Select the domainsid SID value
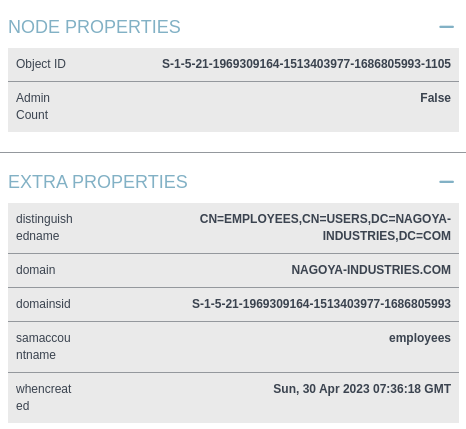466x429 pixels. [321, 304]
